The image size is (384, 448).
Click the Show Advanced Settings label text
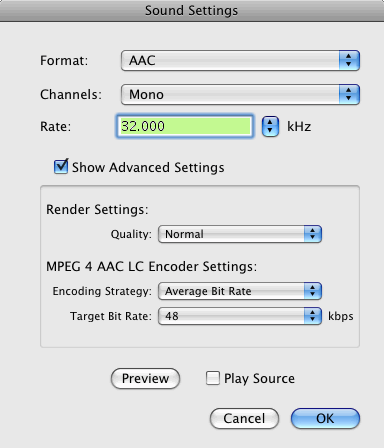coord(148,167)
